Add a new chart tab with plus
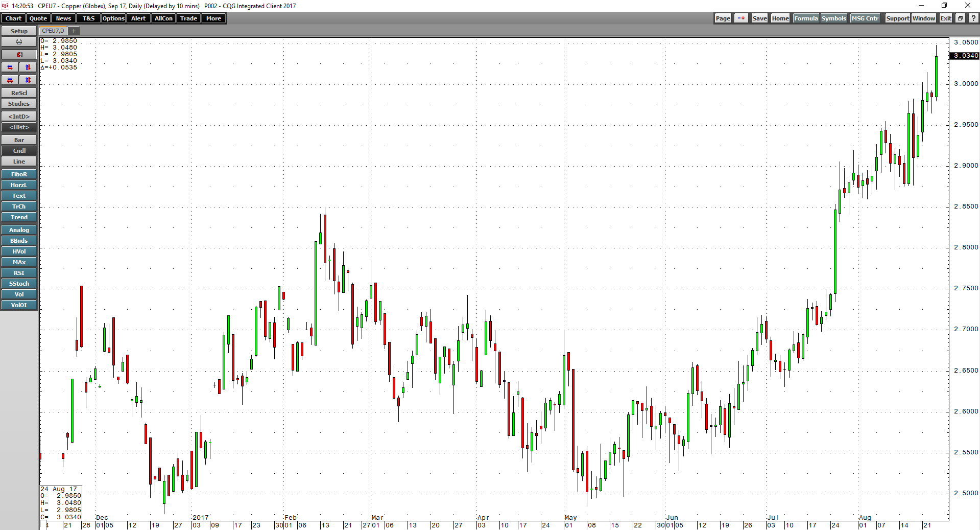Viewport: 980px width, 530px height. (x=74, y=31)
